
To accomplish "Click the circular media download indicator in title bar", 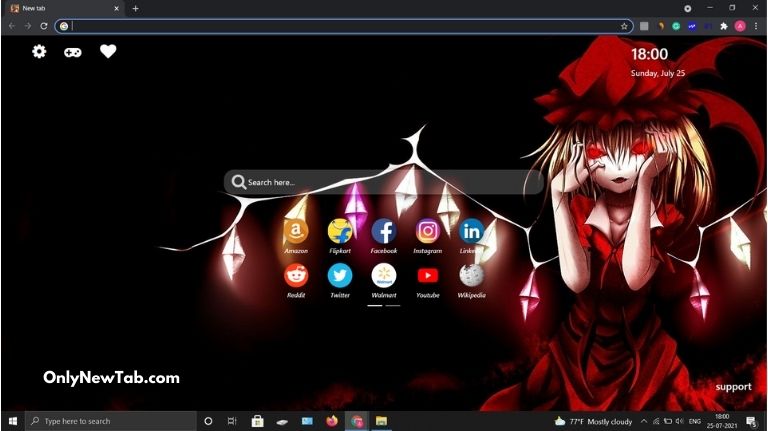I will click(688, 8).
